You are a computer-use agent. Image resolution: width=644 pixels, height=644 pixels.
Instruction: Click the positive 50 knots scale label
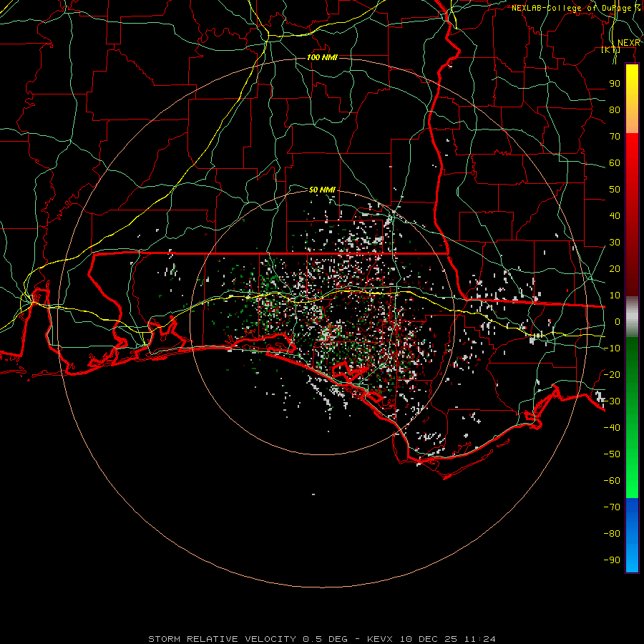[x=615, y=190]
